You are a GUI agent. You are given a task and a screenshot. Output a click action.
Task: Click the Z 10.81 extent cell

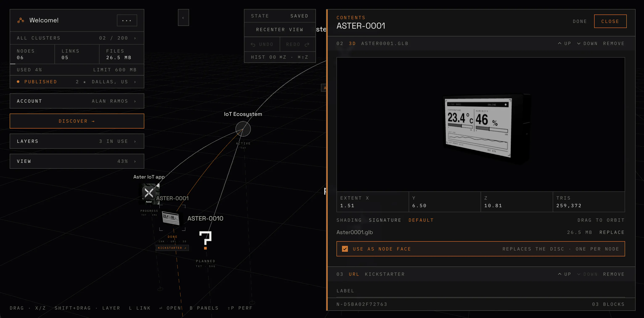pos(517,202)
